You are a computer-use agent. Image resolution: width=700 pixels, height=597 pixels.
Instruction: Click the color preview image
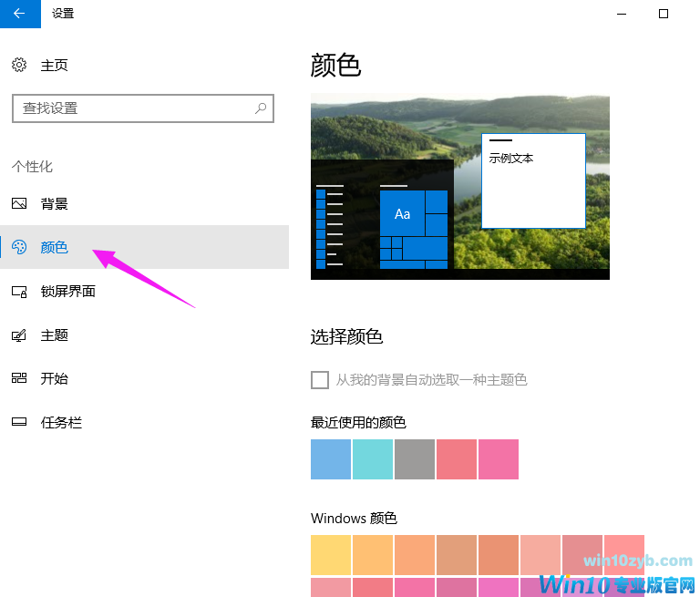coord(459,186)
